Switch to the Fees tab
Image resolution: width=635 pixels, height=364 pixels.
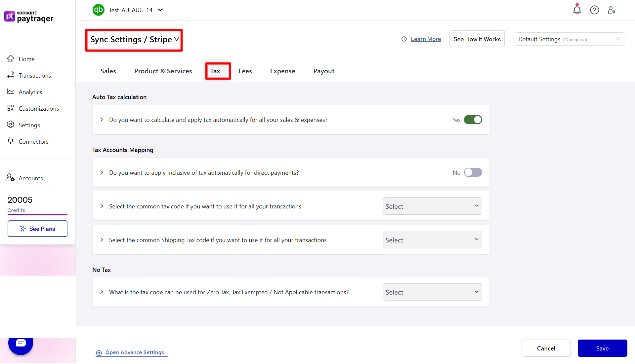coord(245,71)
